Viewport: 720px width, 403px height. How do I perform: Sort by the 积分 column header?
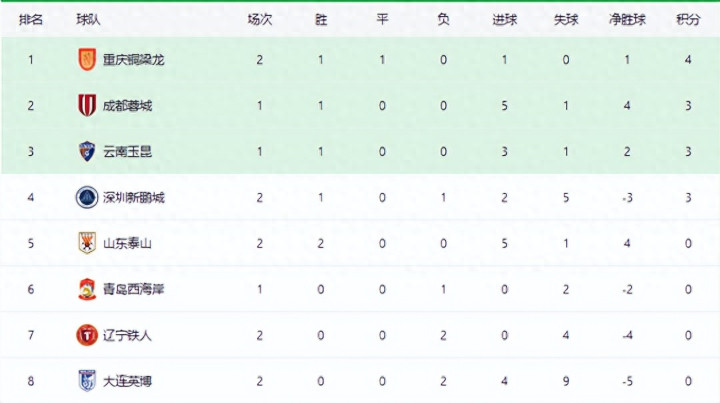pyautogui.click(x=687, y=18)
